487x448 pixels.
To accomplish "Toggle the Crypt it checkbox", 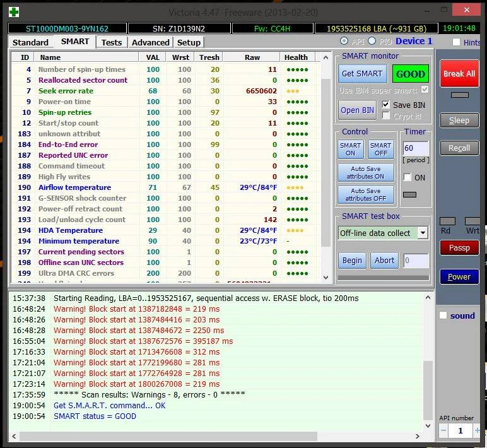I will pyautogui.click(x=385, y=115).
